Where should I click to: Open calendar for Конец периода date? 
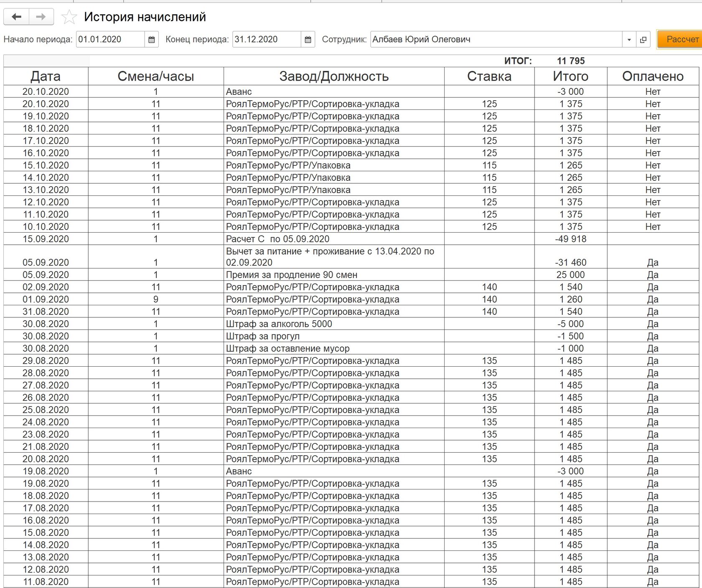point(308,40)
